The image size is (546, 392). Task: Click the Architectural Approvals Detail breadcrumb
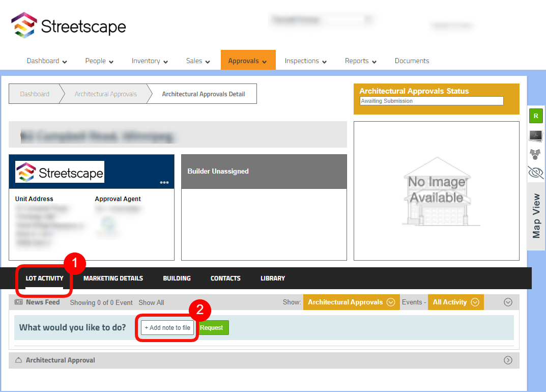tap(204, 94)
